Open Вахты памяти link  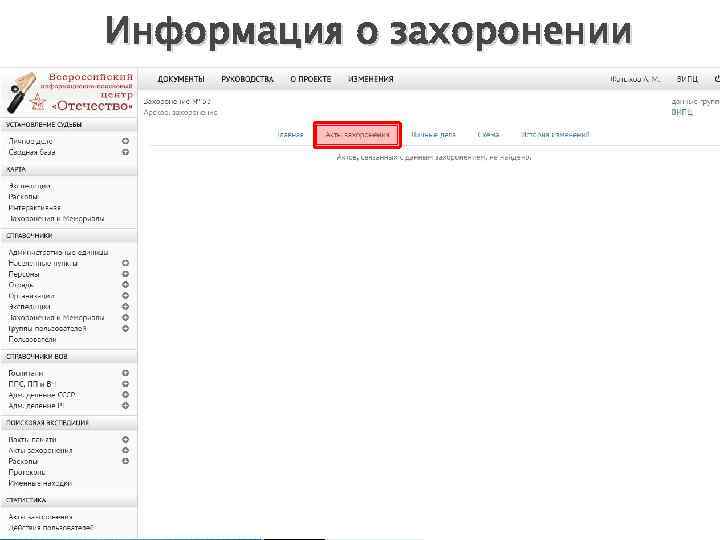33,439
